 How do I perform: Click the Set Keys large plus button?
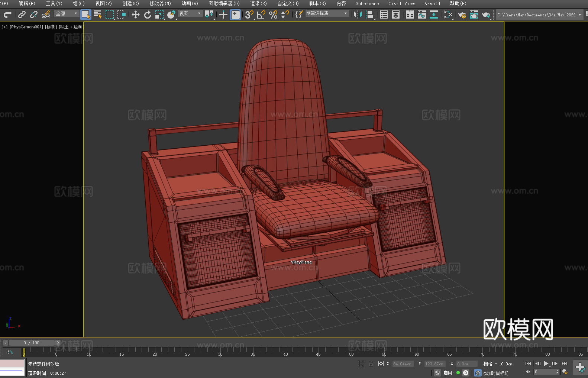tap(580, 368)
